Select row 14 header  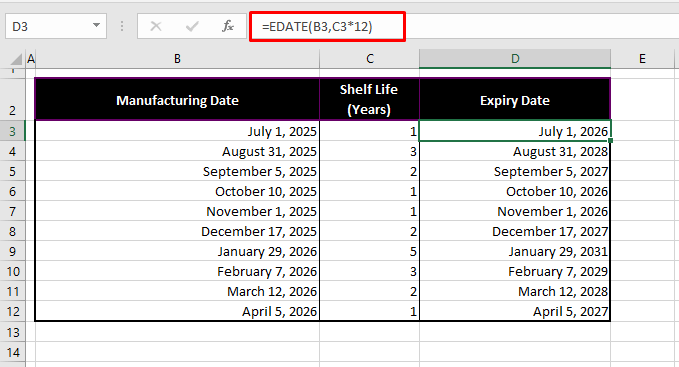pyautogui.click(x=13, y=352)
